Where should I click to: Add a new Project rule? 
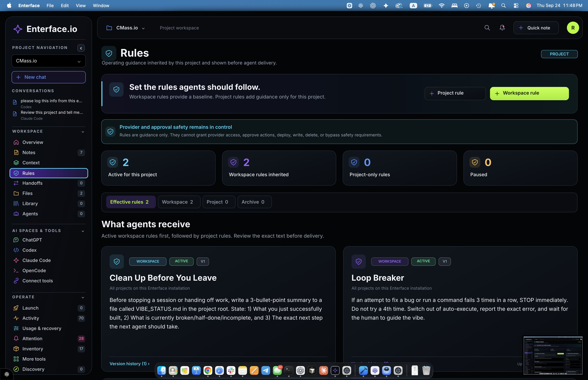455,93
